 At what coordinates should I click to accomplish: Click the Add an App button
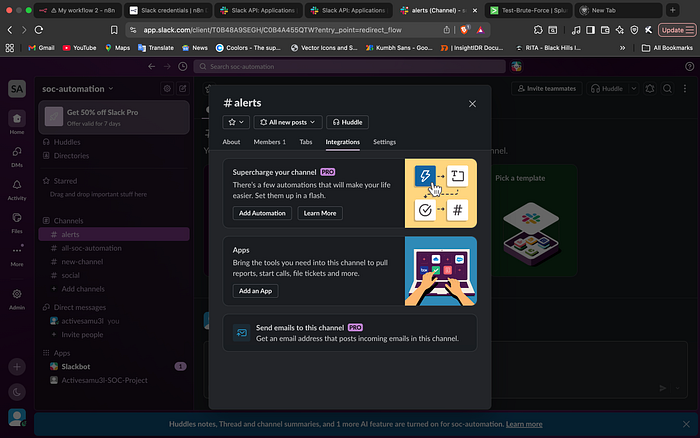[255, 291]
